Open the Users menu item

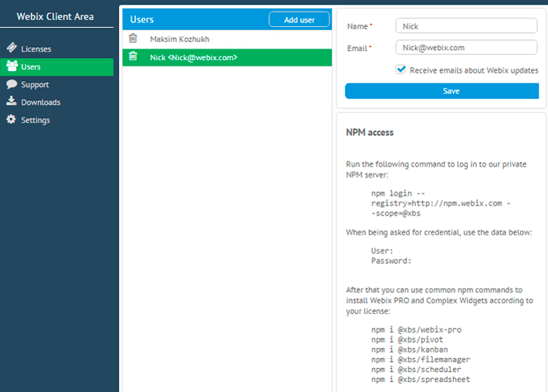(56, 66)
